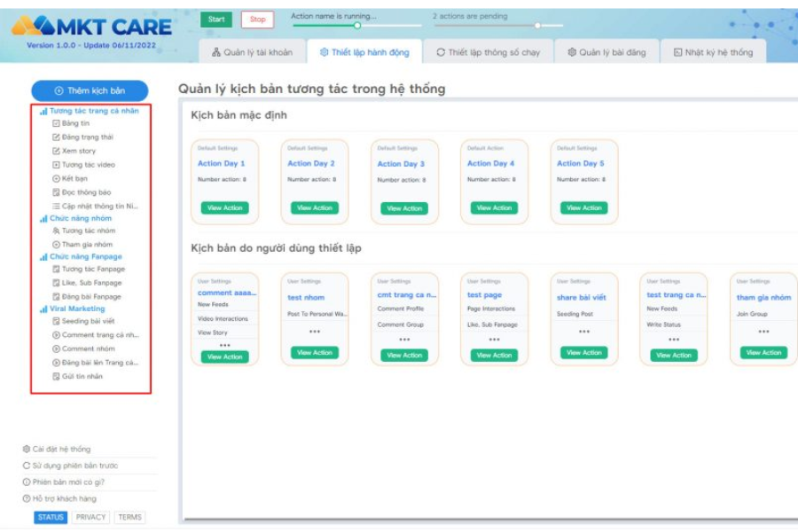798x532 pixels.
Task: Click the Đăng trạng thái edit icon
Action: pos(56,137)
